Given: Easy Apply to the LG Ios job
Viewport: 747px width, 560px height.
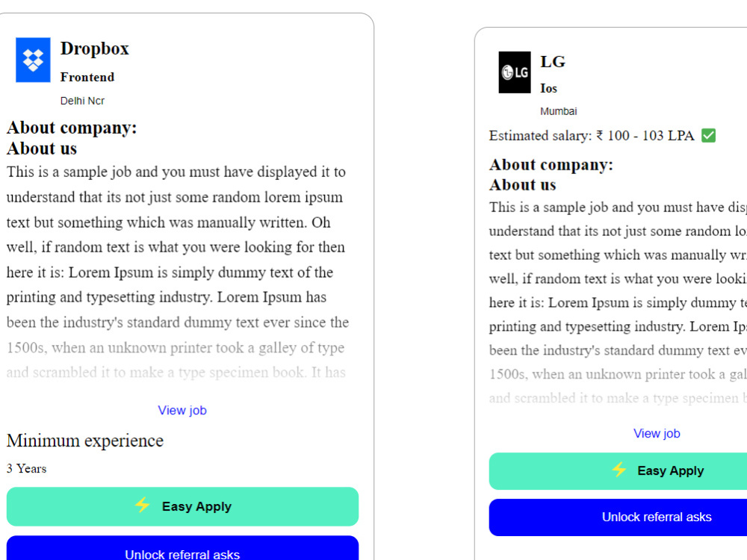Looking at the screenshot, I should [618, 471].
